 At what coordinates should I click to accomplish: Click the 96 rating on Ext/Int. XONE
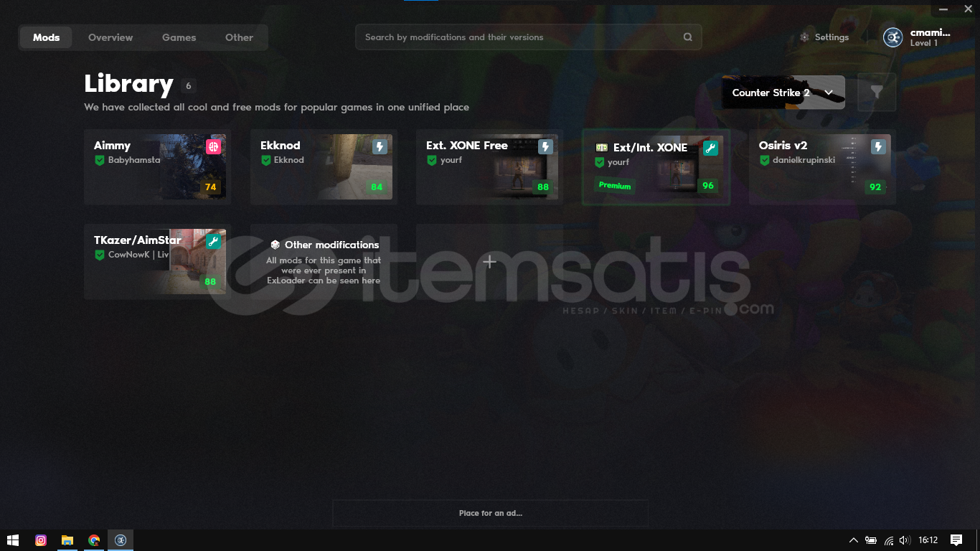click(x=708, y=186)
